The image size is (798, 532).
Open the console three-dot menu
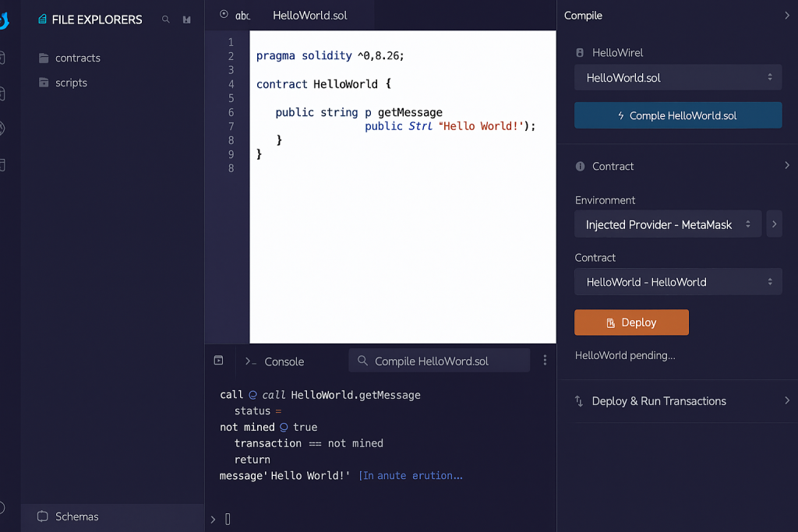click(545, 360)
